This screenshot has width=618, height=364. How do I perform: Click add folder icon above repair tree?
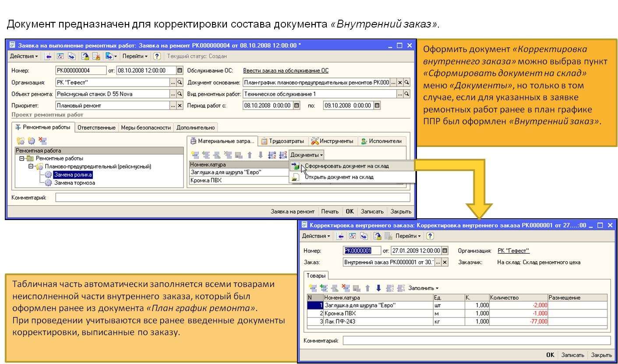[20, 141]
